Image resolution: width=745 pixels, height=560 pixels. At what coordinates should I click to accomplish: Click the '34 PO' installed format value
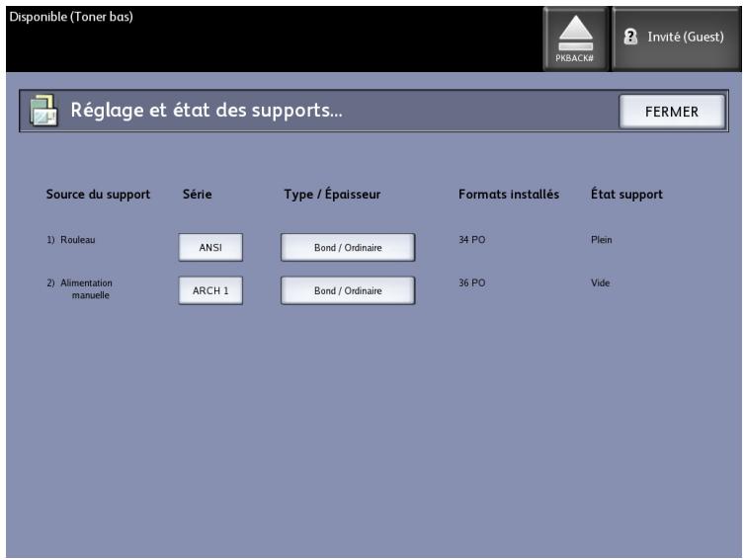472,240
